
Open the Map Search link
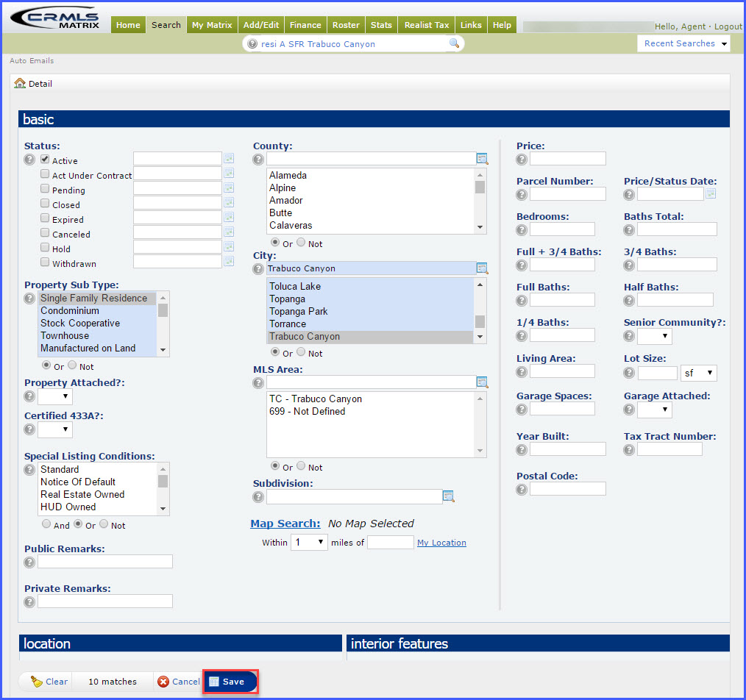[x=285, y=524]
